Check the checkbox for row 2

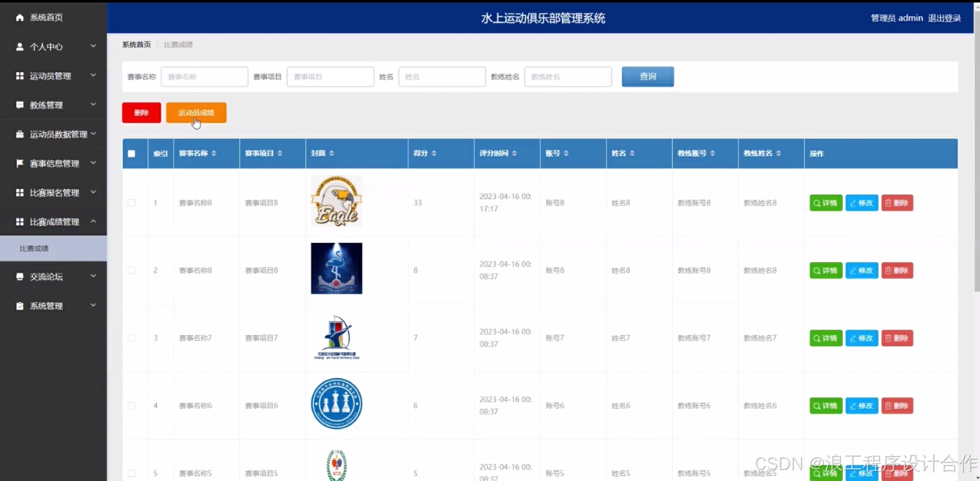(x=132, y=270)
